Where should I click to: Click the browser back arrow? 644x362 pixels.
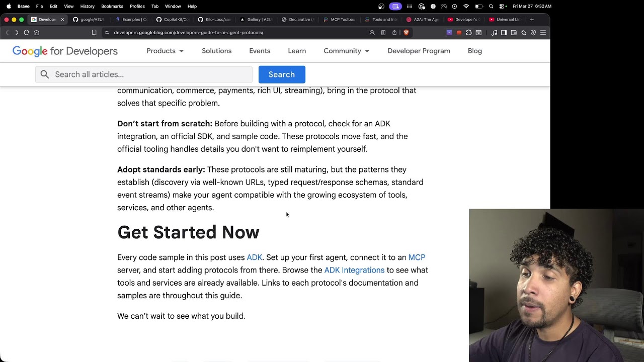click(x=7, y=33)
